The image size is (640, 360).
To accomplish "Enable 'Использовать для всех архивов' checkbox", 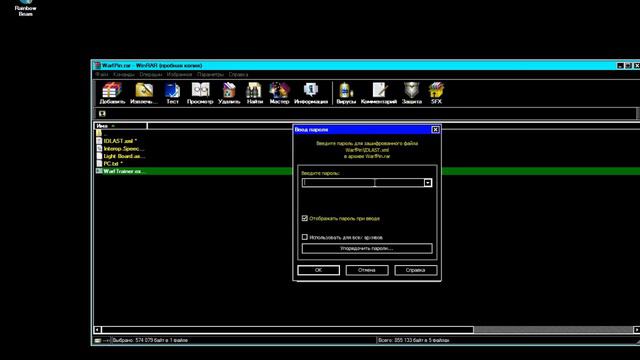I will pyautogui.click(x=304, y=237).
